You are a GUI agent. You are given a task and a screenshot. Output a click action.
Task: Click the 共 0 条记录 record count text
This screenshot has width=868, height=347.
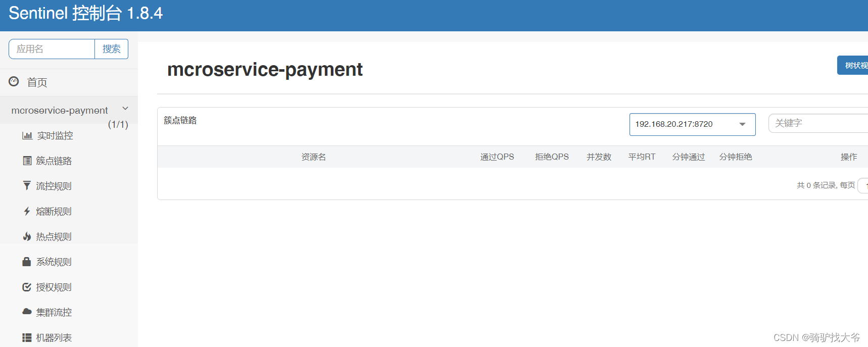pyautogui.click(x=816, y=185)
